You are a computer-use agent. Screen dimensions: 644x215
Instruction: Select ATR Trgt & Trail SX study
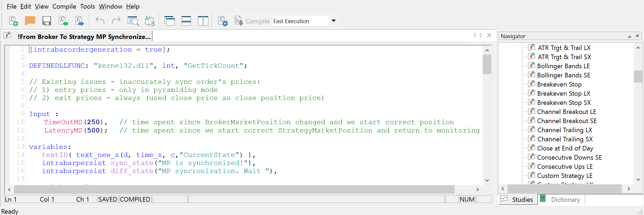pyautogui.click(x=564, y=57)
